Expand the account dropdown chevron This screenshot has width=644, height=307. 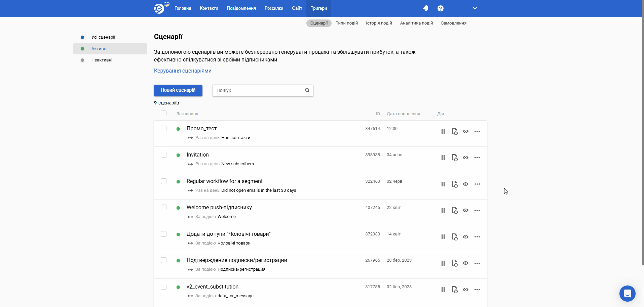coord(475,8)
